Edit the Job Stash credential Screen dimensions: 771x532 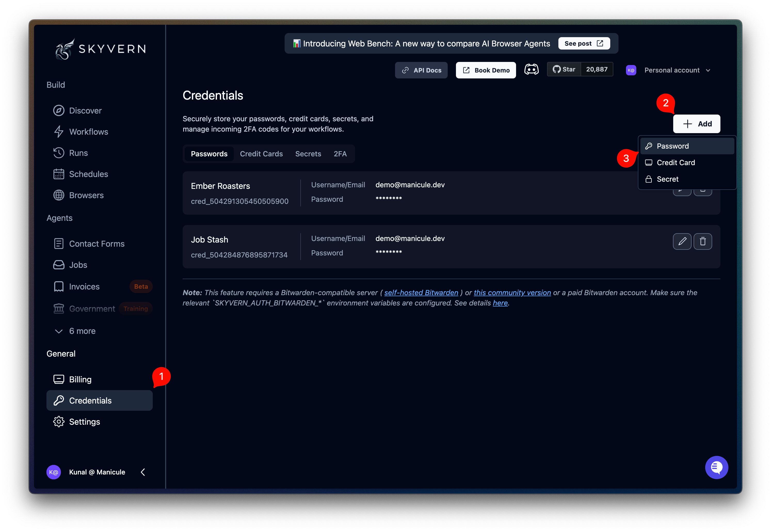pos(682,241)
